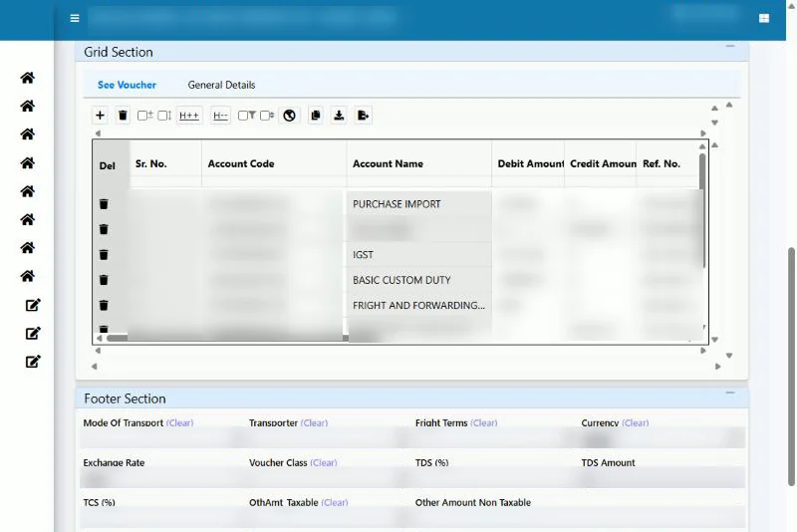Click the download icon in the grid toolbar
Screen dimensions: 797x532
pyautogui.click(x=339, y=116)
